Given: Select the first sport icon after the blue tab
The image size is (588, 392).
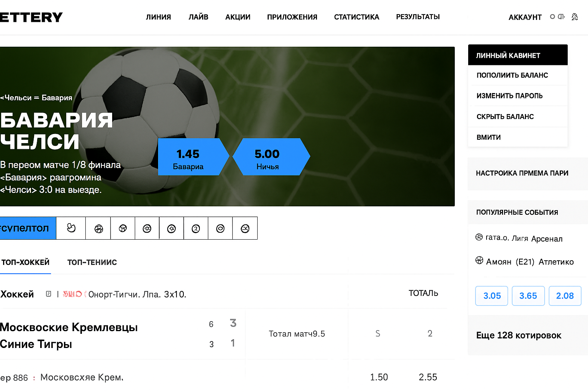Looking at the screenshot, I should pyautogui.click(x=71, y=228).
